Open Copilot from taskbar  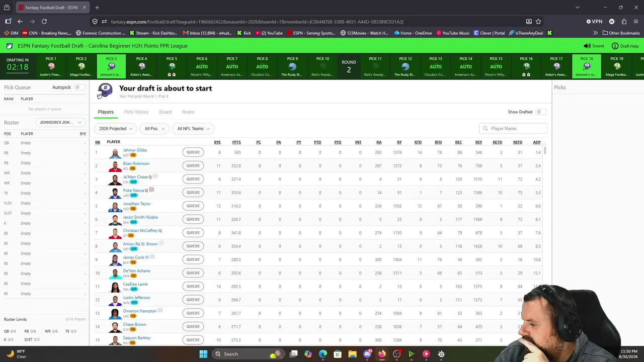pyautogui.click(x=308, y=354)
